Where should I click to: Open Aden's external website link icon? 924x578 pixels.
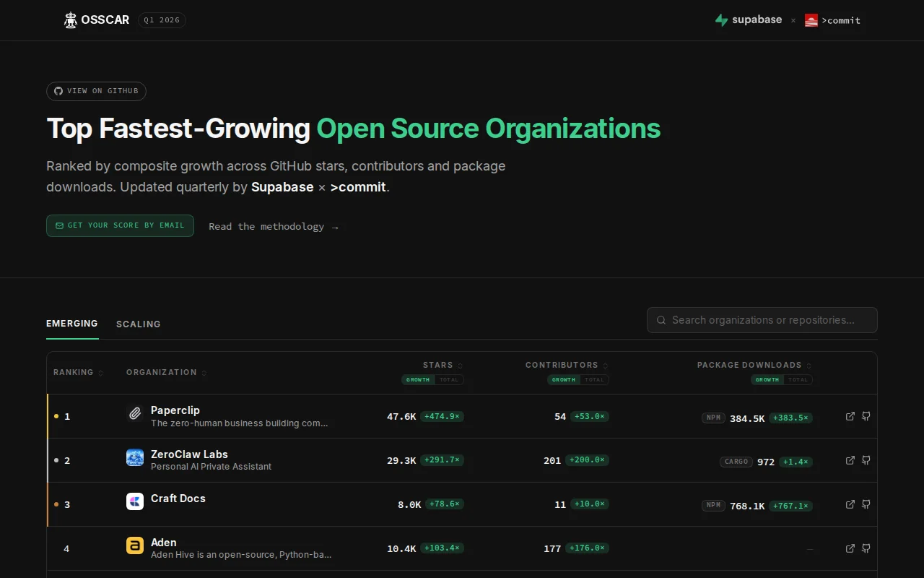point(850,548)
